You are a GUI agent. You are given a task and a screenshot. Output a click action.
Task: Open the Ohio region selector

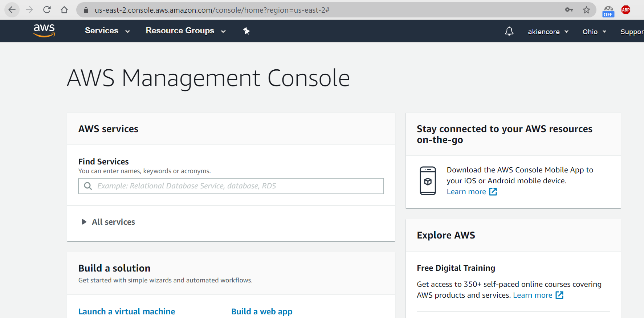[x=594, y=32]
